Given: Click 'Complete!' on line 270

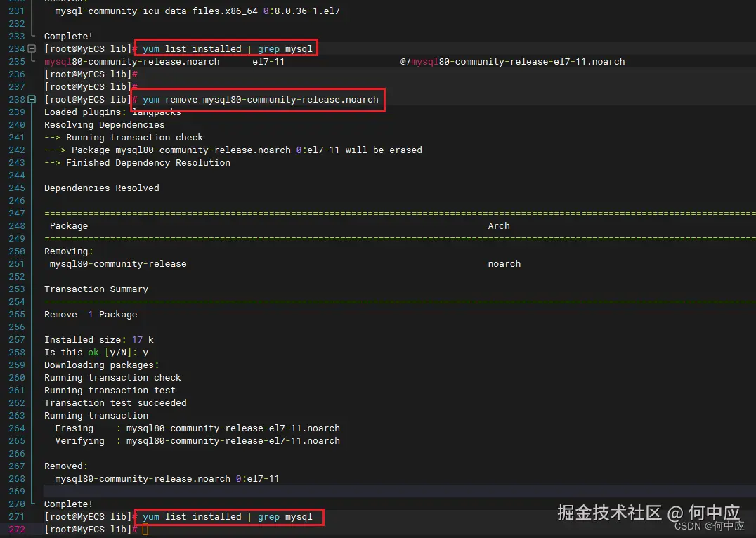Looking at the screenshot, I should (x=68, y=504).
